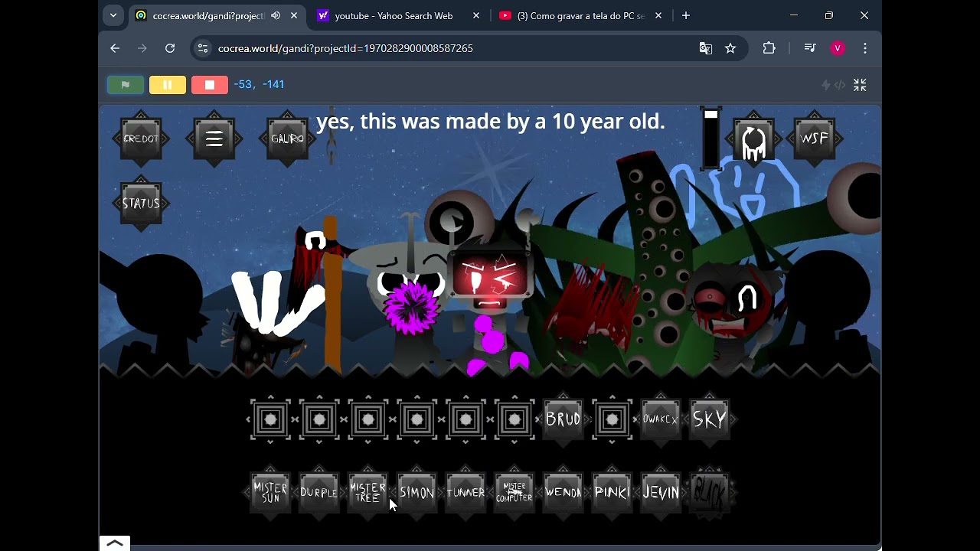Reload the current page
This screenshot has height=551, width=980.
tap(170, 48)
